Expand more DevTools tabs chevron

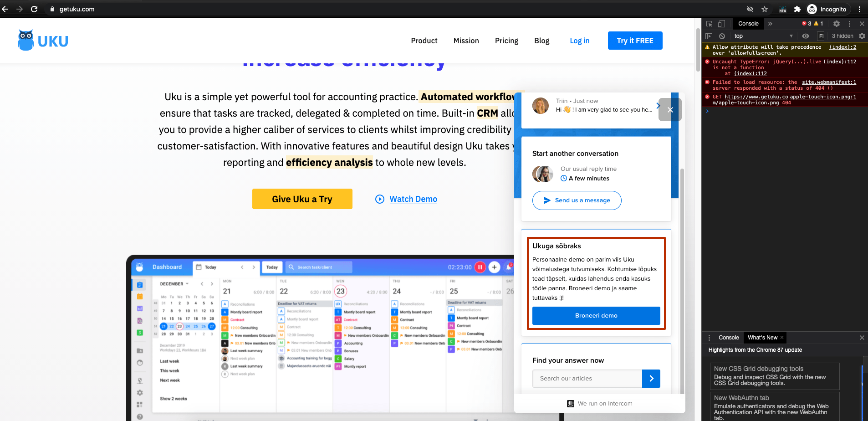point(771,24)
